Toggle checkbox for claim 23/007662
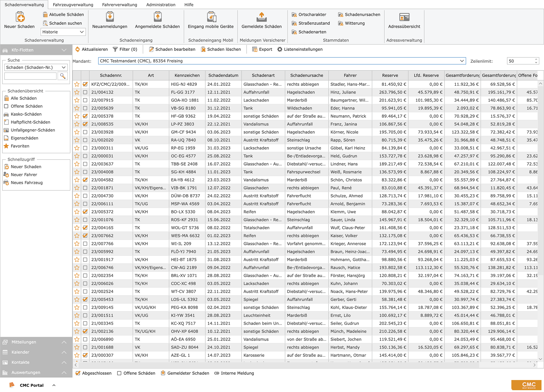 coord(85,236)
